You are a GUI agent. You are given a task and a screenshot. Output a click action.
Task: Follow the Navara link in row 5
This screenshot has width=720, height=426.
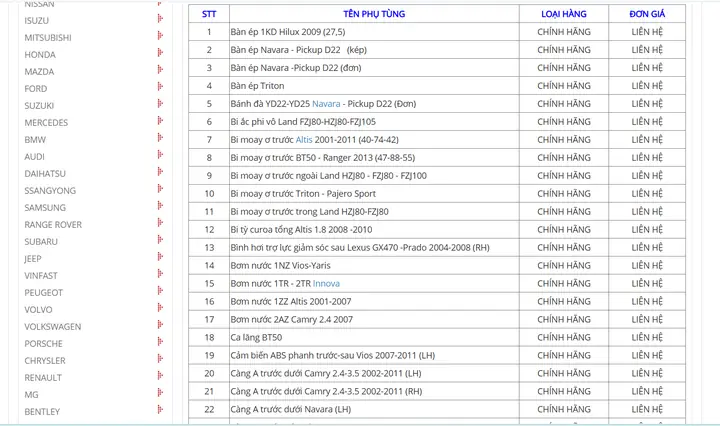coord(326,104)
